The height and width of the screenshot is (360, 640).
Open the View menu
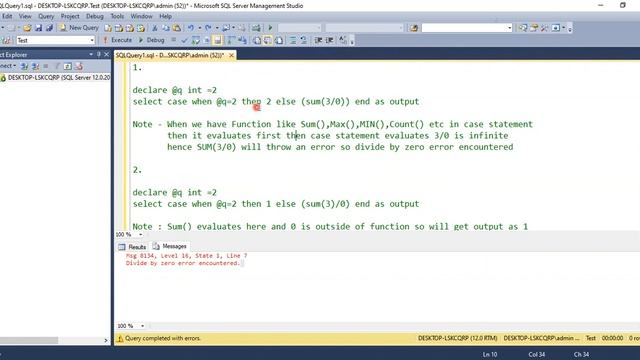(25, 16)
